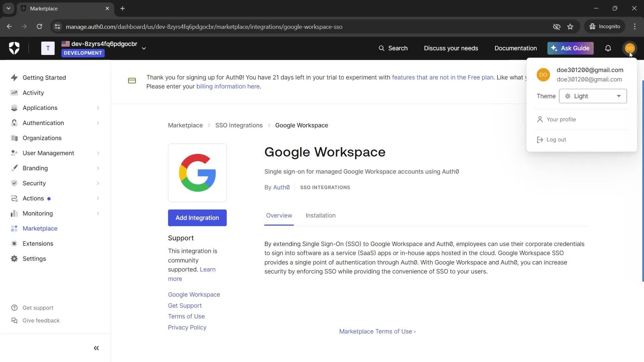
Task: Click the site info icon in address bar
Action: click(x=57, y=26)
